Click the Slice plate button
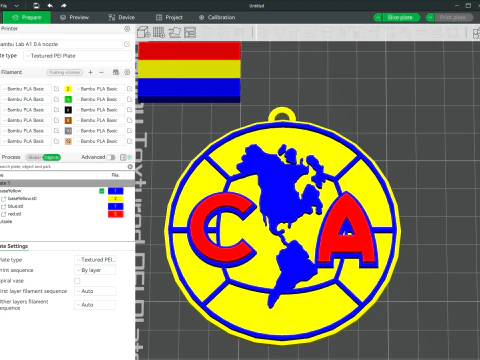Image resolution: width=480 pixels, height=360 pixels. pyautogui.click(x=400, y=17)
